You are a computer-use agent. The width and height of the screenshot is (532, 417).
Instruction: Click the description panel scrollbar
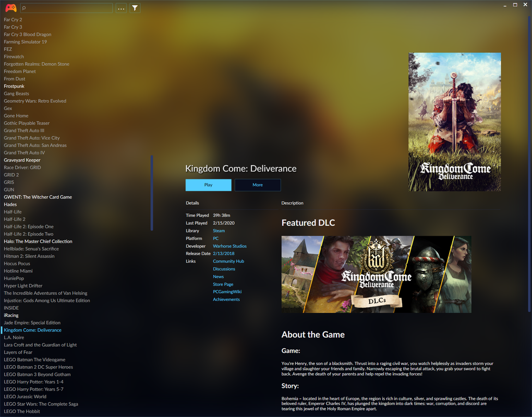tap(529, 163)
